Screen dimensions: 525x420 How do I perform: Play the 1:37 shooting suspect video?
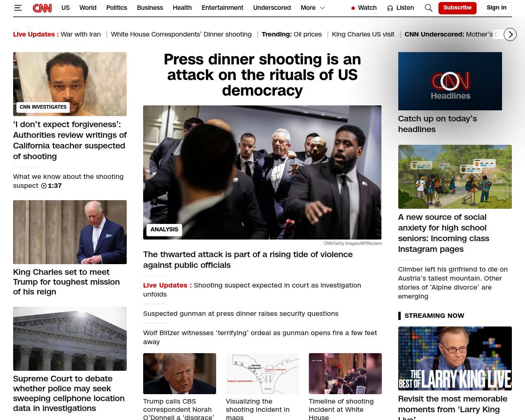[44, 186]
